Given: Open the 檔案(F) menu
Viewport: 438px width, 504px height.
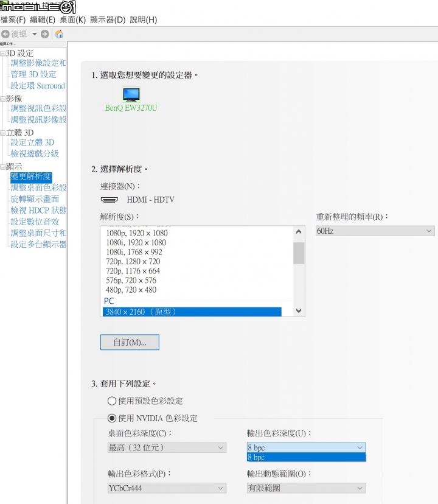Looking at the screenshot, I should pos(13,20).
